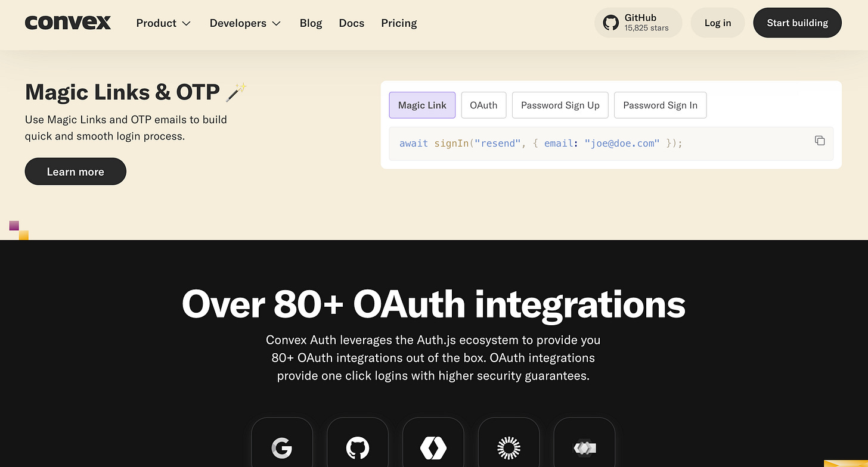Image resolution: width=868 pixels, height=467 pixels.
Task: Click Learn more under Magic Links & OTP
Action: click(x=76, y=172)
